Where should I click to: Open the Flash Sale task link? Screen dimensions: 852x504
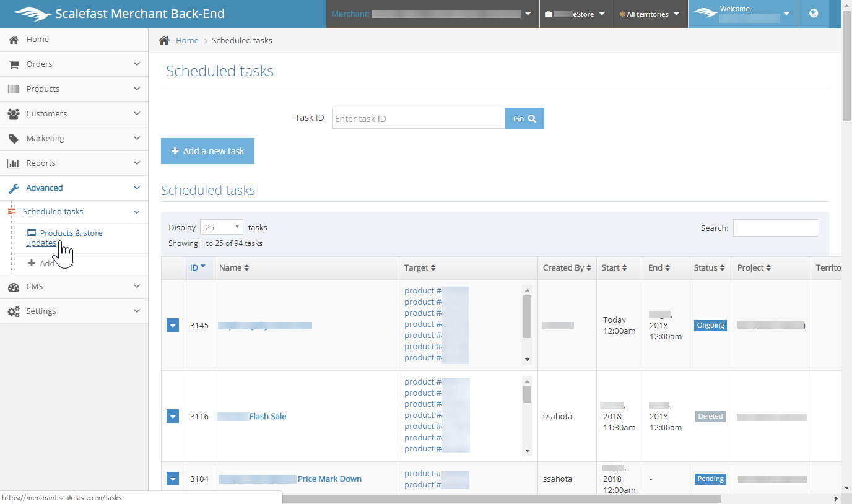coord(267,417)
